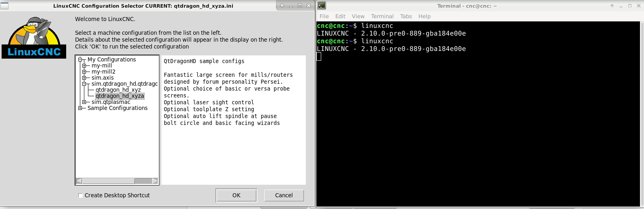The image size is (644, 209).
Task: Click the tree's horizontal scrollbar thumb
Action: [x=109, y=181]
